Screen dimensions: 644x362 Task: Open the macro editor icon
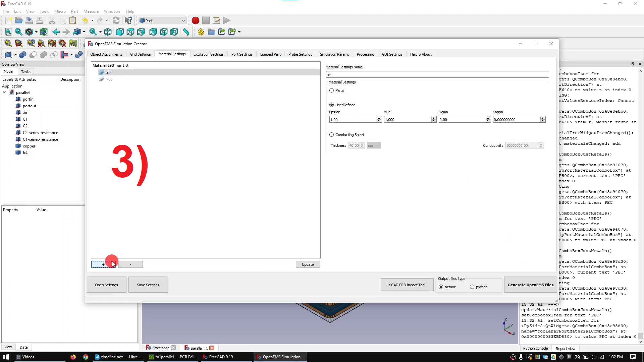click(x=216, y=20)
